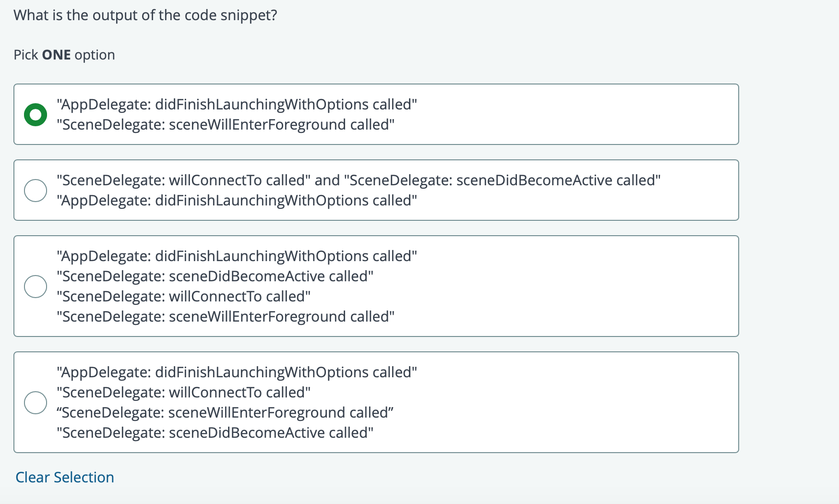The height and width of the screenshot is (504, 839).
Task: Click the empty radio circle of option four
Action: (35, 402)
